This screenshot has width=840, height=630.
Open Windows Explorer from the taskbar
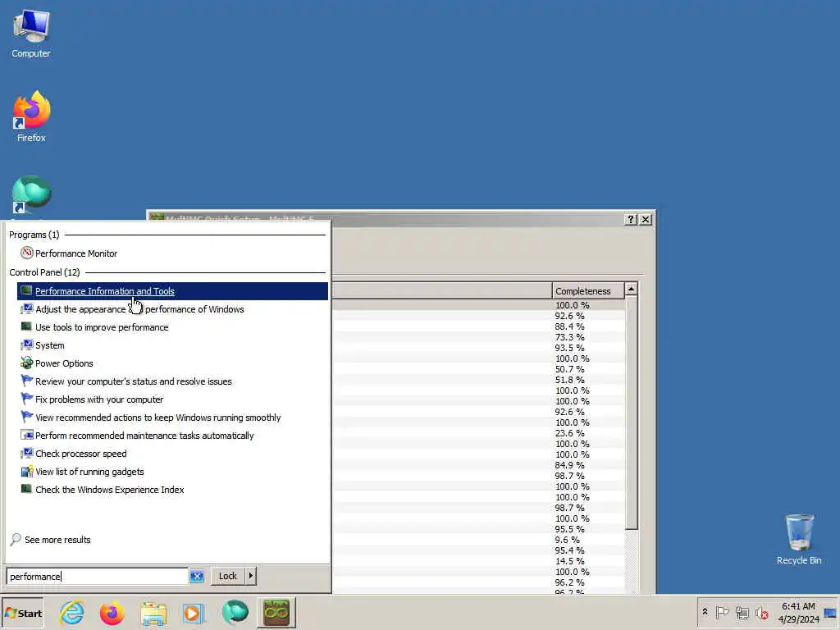(x=153, y=614)
